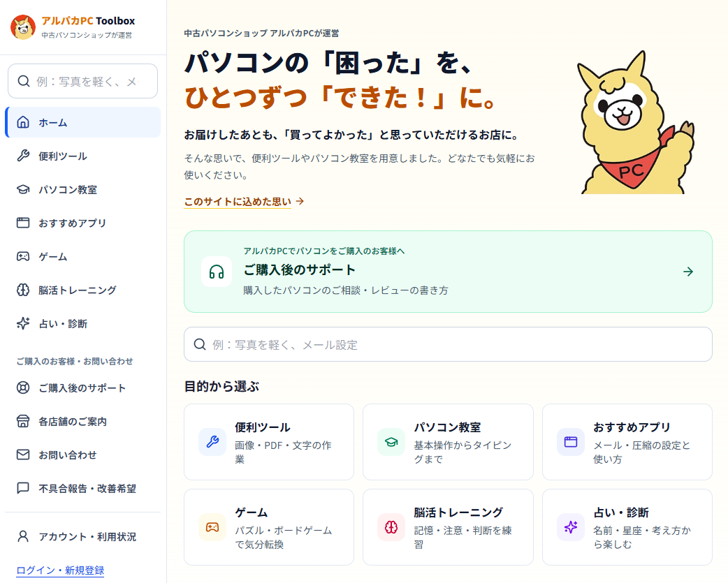Focus the sidebar search field
The height and width of the screenshot is (583, 728).
pos(82,81)
